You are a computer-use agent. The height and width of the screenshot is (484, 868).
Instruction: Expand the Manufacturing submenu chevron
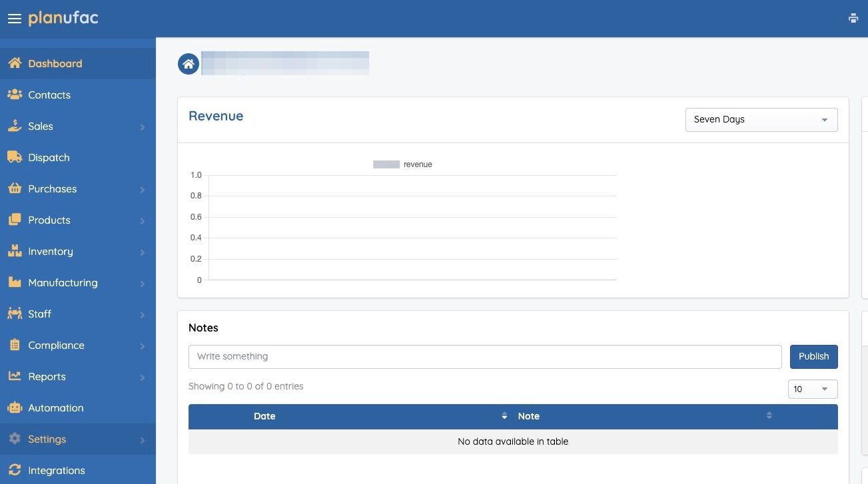tap(143, 283)
